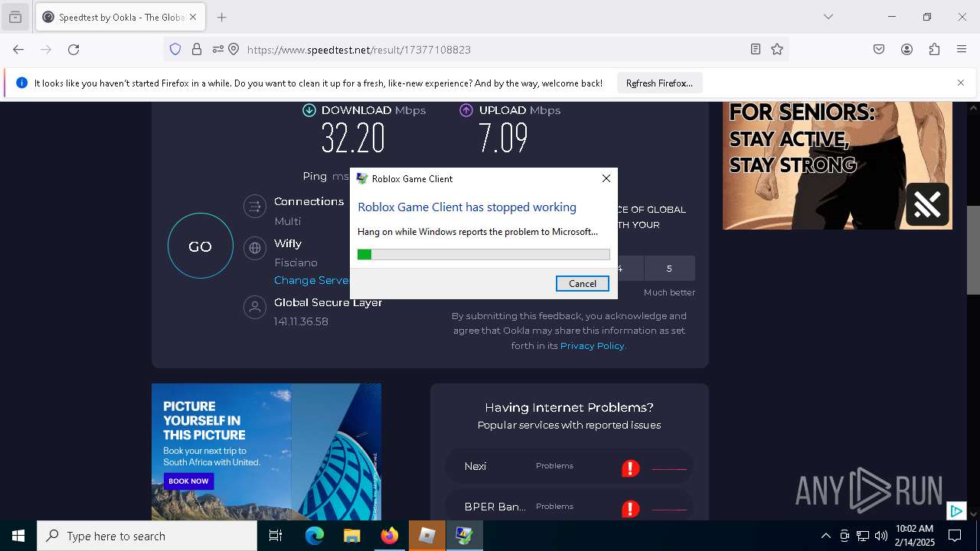
Task: Open a new browser tab
Action: pos(222,17)
